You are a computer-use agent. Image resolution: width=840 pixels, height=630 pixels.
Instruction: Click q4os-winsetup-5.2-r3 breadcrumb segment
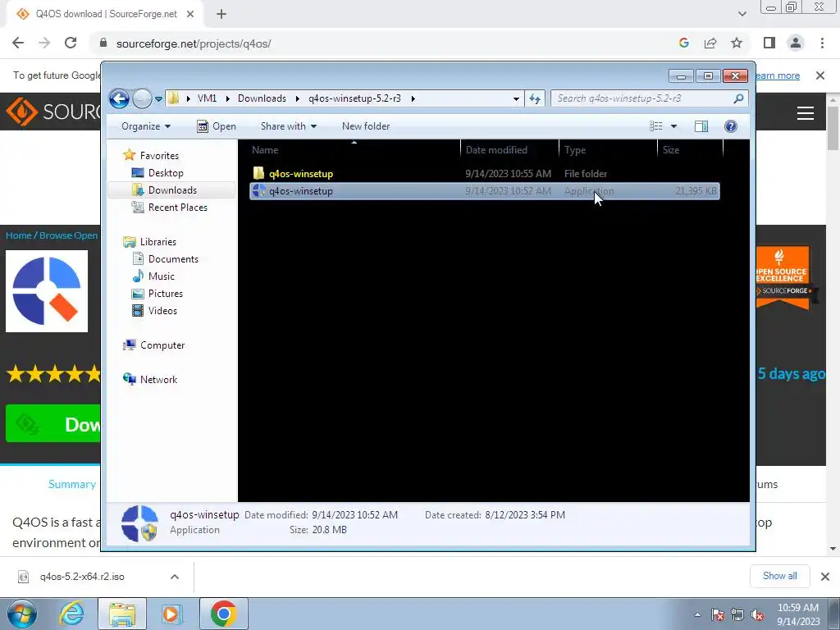[354, 98]
